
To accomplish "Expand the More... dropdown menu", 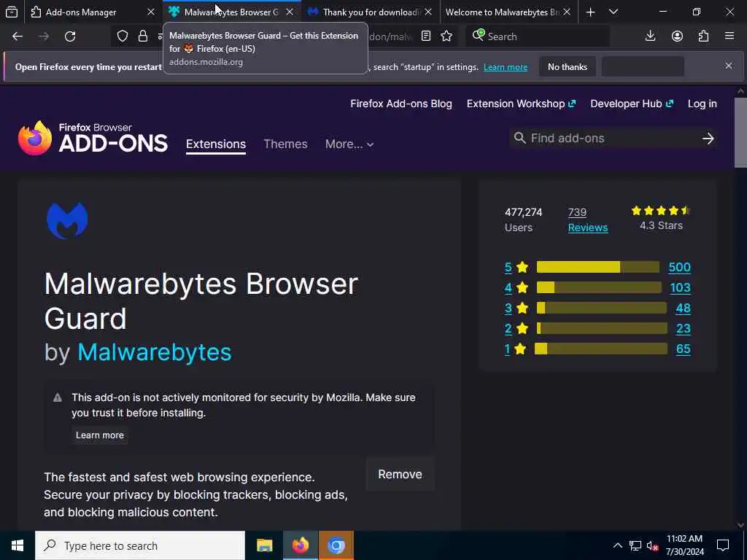I will [x=349, y=144].
